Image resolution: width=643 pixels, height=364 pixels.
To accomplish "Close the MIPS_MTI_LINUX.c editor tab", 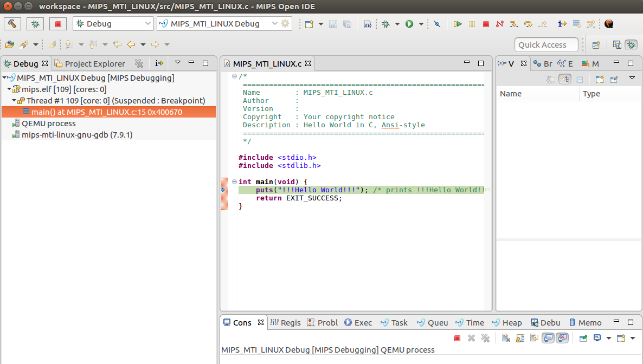I will click(308, 63).
